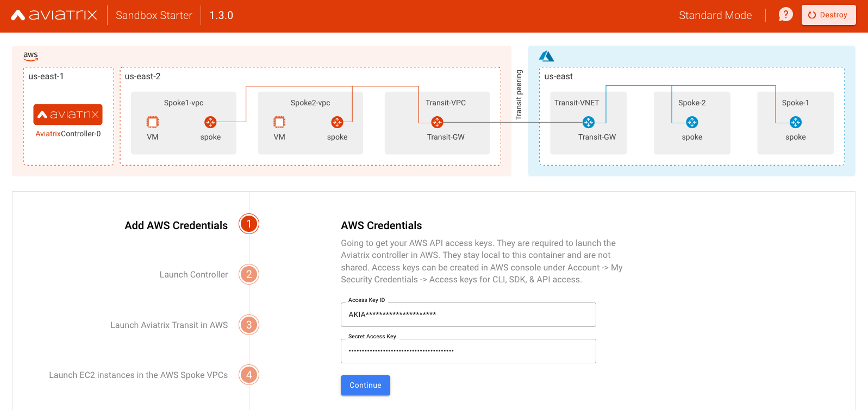The height and width of the screenshot is (410, 868).
Task: Click the us-east-1 region label
Action: (x=46, y=77)
